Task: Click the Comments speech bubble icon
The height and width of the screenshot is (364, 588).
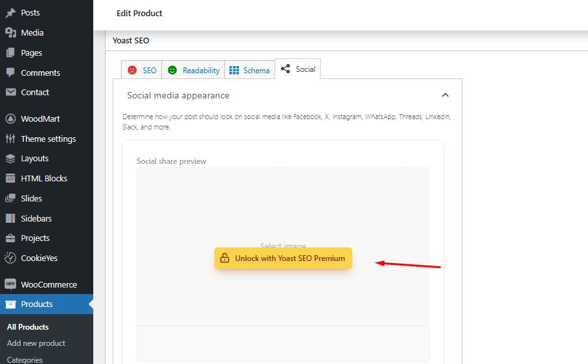Action: (10, 73)
